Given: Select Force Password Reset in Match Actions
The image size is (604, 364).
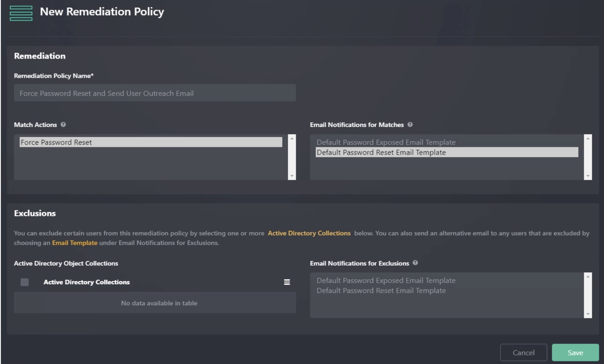Looking at the screenshot, I should (151, 142).
